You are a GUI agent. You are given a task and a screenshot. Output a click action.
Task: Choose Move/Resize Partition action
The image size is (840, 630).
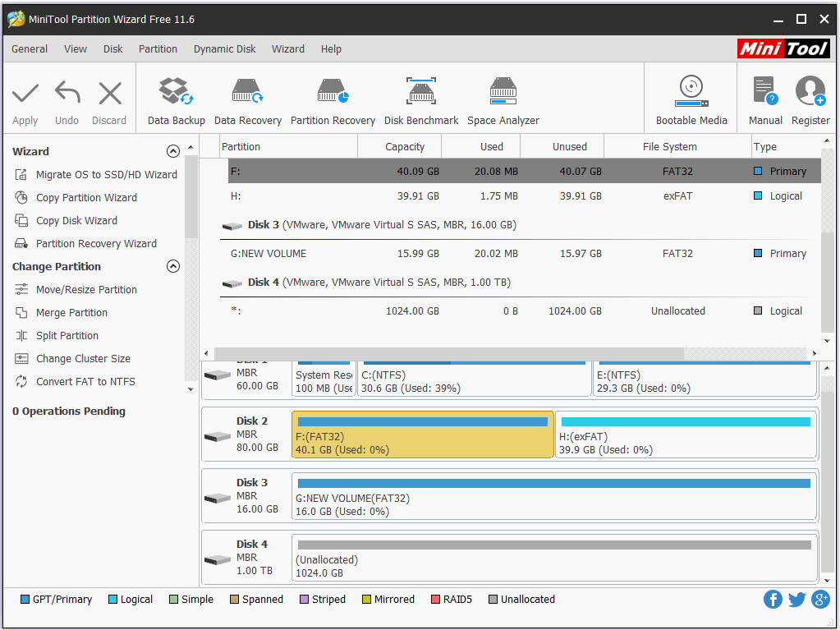click(x=87, y=290)
